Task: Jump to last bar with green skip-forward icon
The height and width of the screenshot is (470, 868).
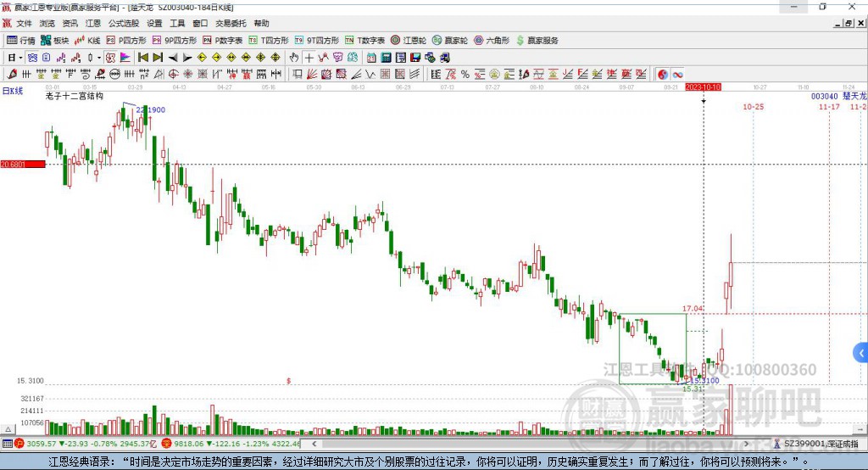Action: pos(158,58)
